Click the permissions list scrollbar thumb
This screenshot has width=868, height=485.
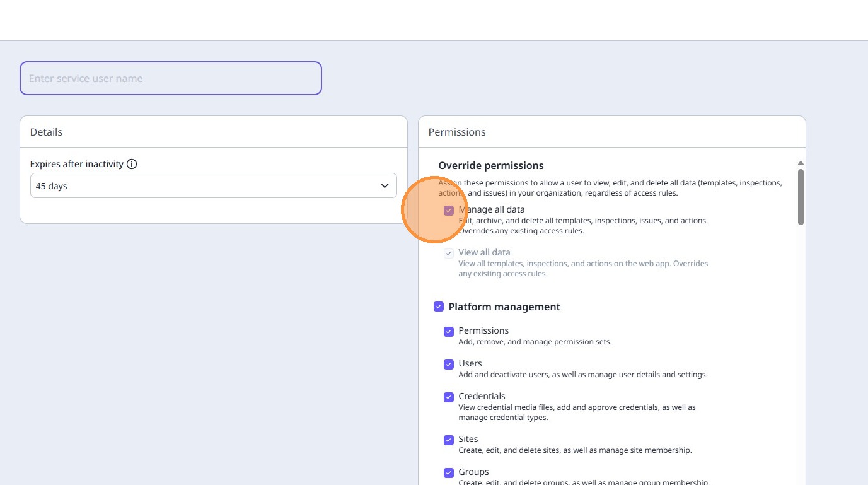801,197
